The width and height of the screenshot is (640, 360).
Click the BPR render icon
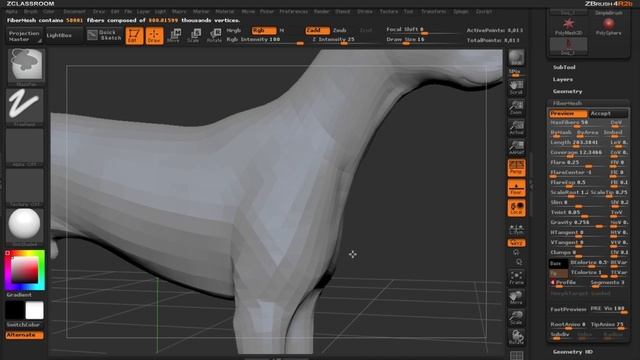click(x=516, y=58)
